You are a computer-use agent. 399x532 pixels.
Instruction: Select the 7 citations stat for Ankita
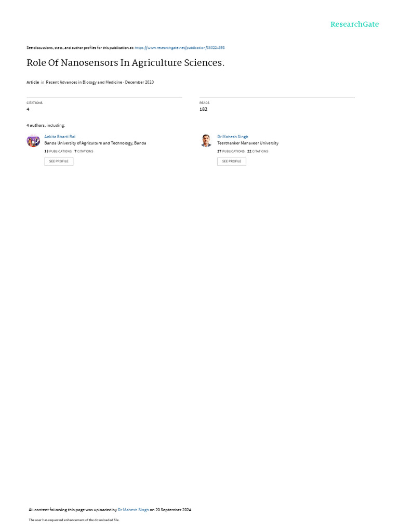(x=84, y=151)
